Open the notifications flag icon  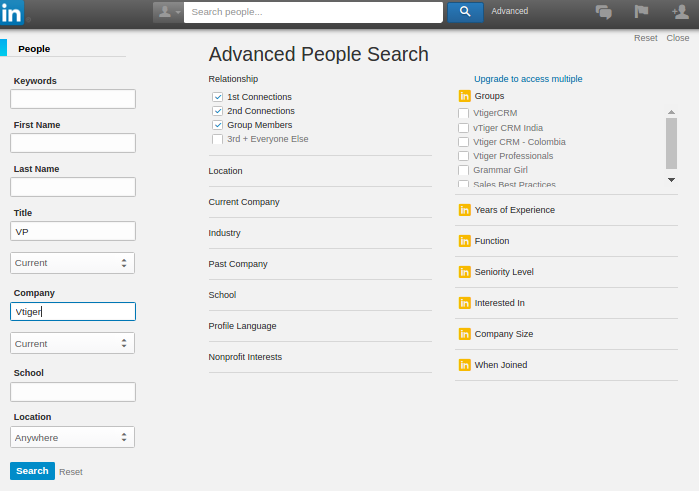(641, 12)
